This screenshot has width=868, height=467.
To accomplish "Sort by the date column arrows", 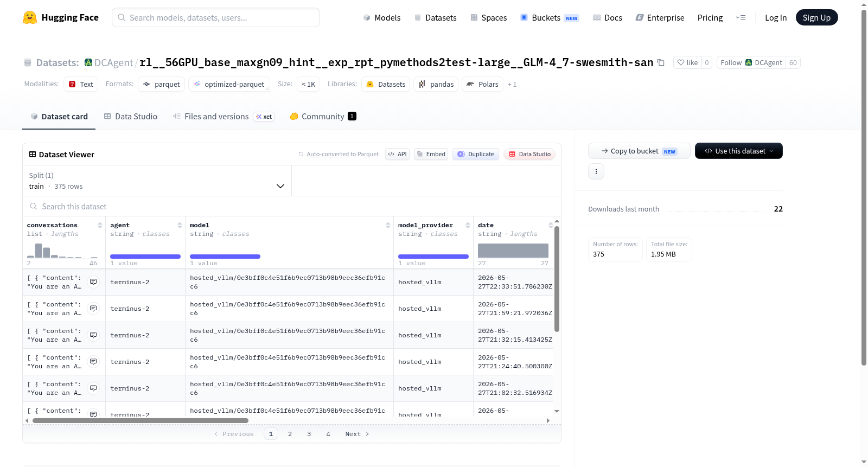I will tap(551, 225).
